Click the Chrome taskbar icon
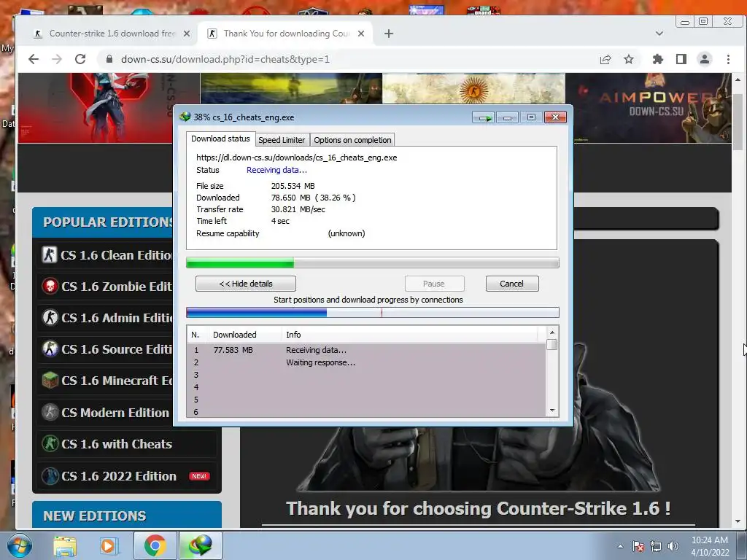Screen dimensions: 747x560 pos(155,545)
